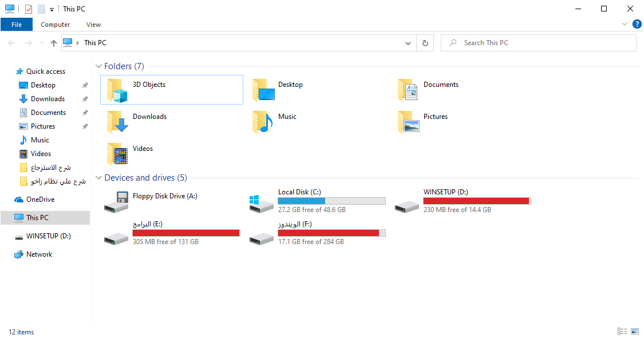
Task: Open the recent locations dropdown arrow
Action: coord(41,43)
